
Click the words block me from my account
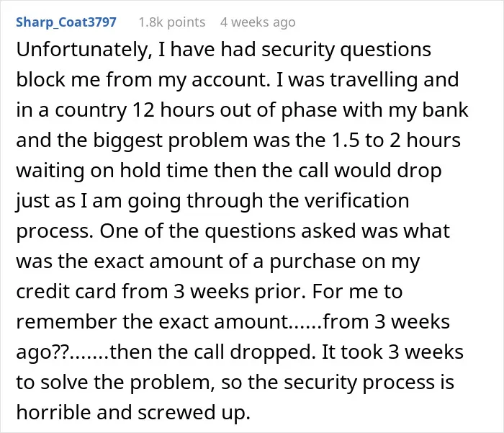point(143,80)
